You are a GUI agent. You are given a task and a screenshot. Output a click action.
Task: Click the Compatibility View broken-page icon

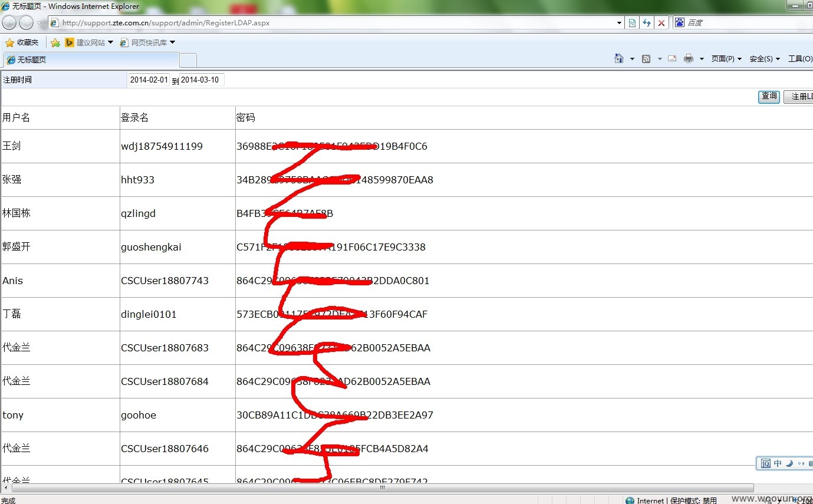(632, 23)
